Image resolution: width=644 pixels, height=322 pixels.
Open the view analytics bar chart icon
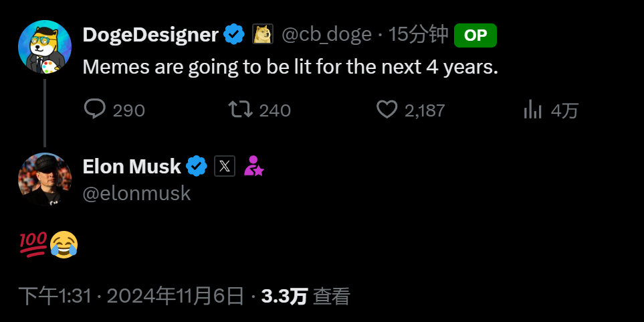tap(532, 109)
